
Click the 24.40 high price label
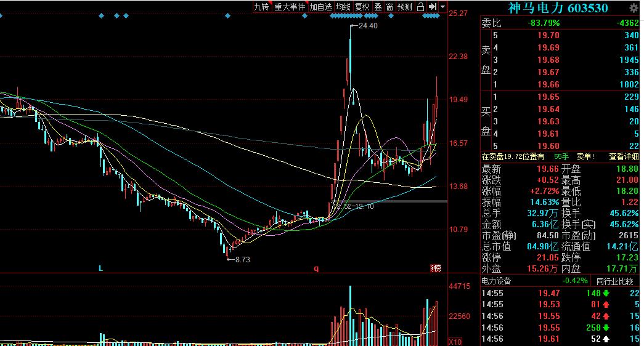pyautogui.click(x=367, y=26)
